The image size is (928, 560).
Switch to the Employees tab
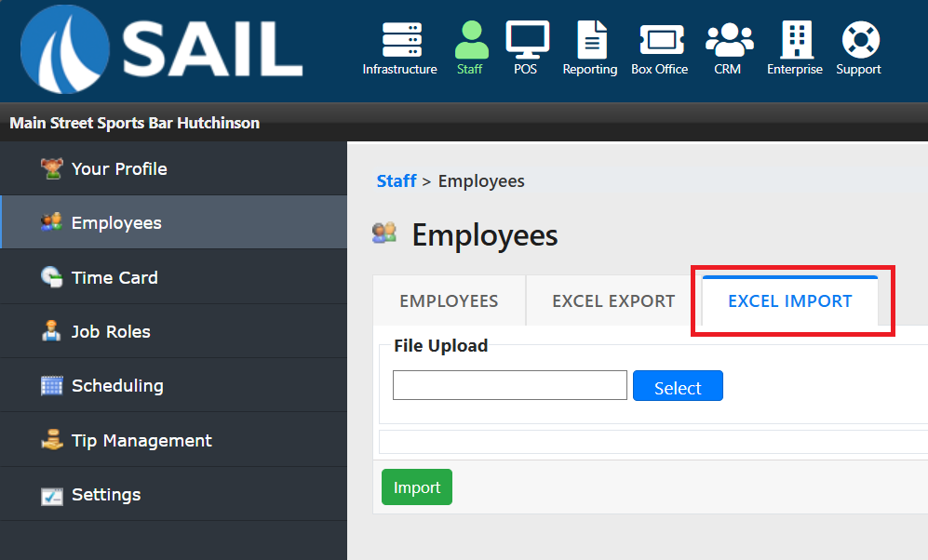449,300
